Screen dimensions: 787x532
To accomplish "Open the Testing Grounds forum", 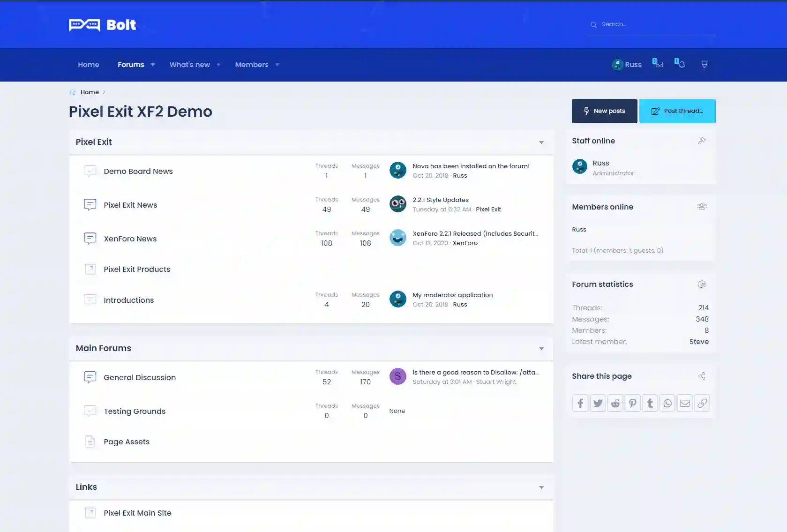I will pos(135,411).
